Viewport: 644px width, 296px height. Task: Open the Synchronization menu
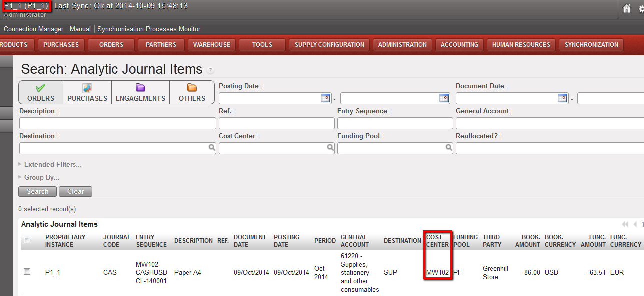591,45
